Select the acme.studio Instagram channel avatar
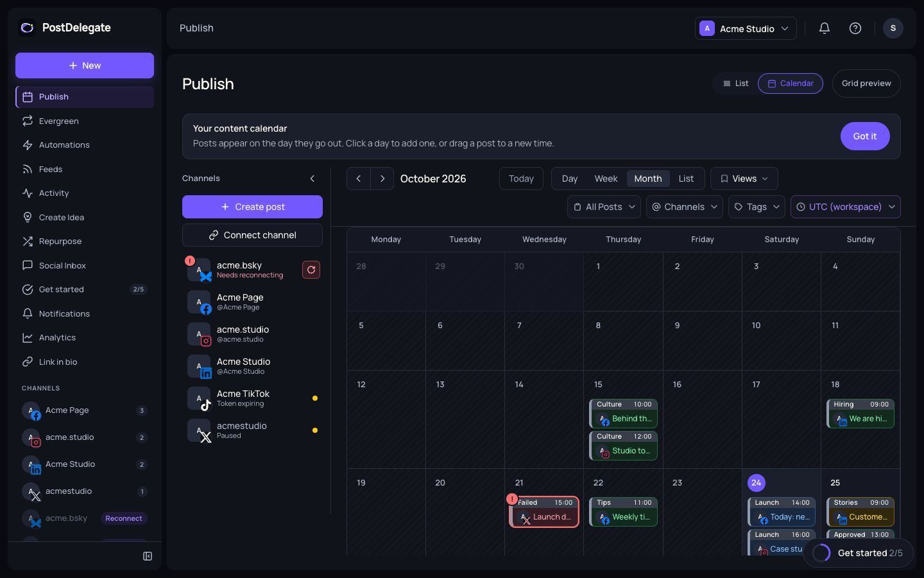Viewport: 924px width, 578px height. [x=199, y=334]
